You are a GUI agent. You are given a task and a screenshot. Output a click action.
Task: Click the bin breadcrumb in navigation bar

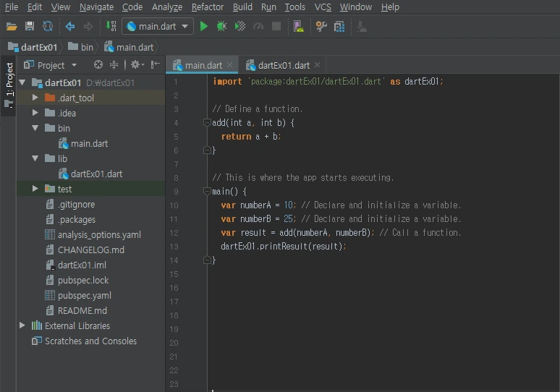[x=86, y=47]
